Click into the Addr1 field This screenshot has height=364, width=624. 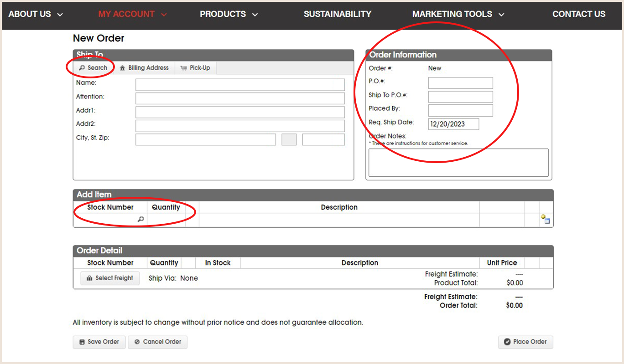240,112
